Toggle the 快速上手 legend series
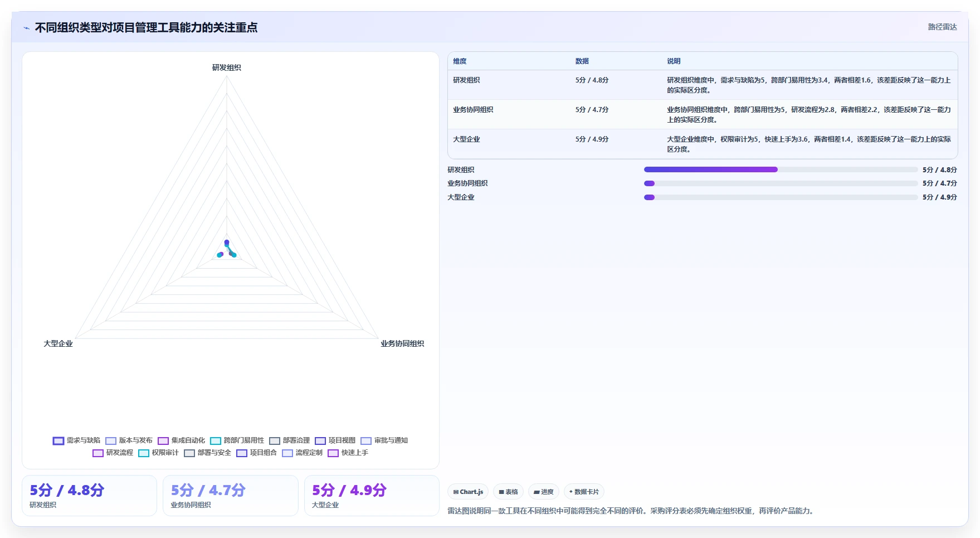This screenshot has height=538, width=980. (348, 453)
